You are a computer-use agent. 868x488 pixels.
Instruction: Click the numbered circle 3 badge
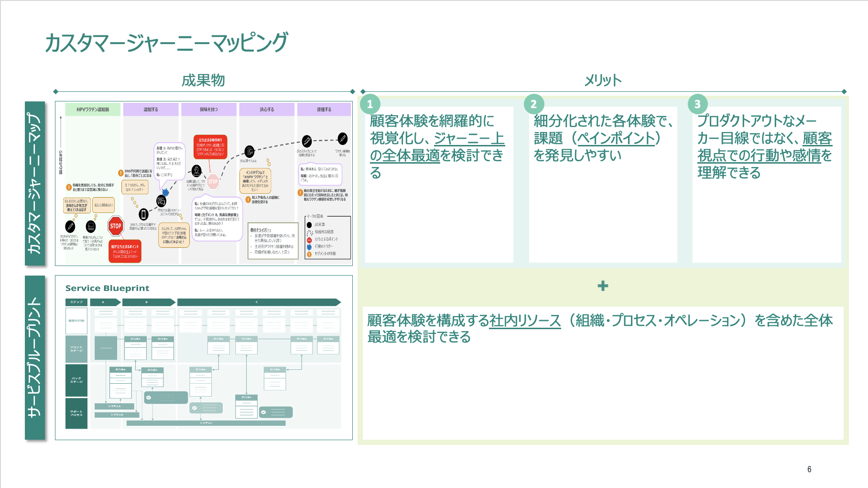point(697,104)
